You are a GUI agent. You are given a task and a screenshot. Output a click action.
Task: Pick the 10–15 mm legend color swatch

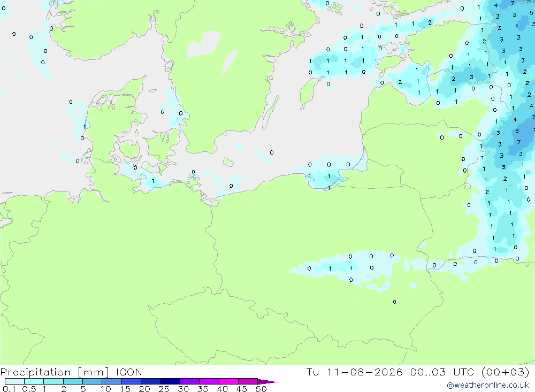pos(112,381)
